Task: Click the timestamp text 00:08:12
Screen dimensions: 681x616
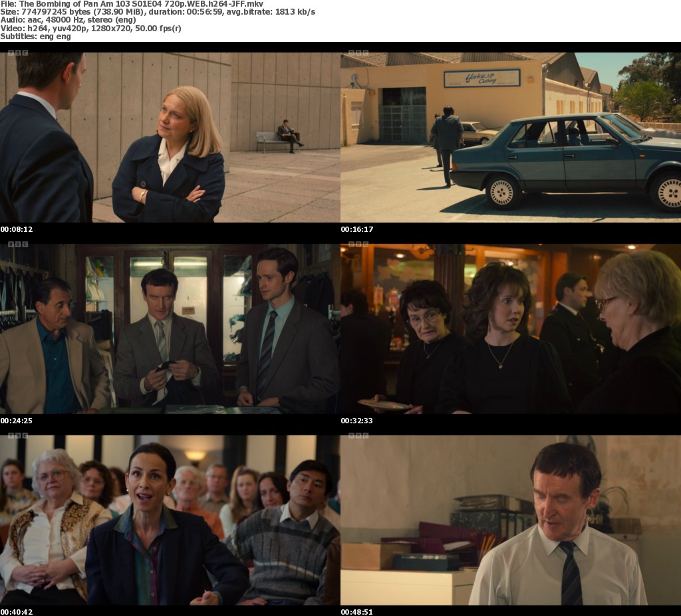Action: click(17, 229)
